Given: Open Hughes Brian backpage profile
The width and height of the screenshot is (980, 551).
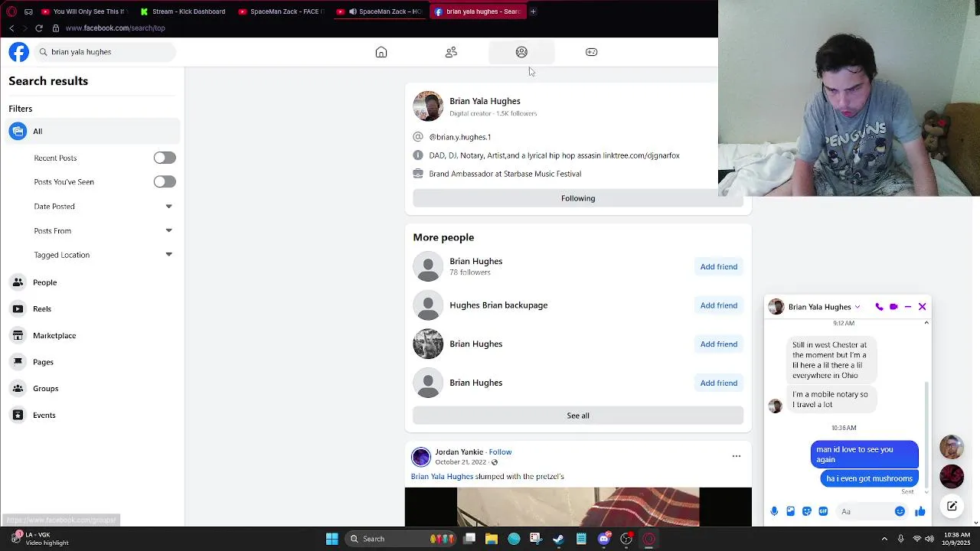Looking at the screenshot, I should click(x=498, y=305).
